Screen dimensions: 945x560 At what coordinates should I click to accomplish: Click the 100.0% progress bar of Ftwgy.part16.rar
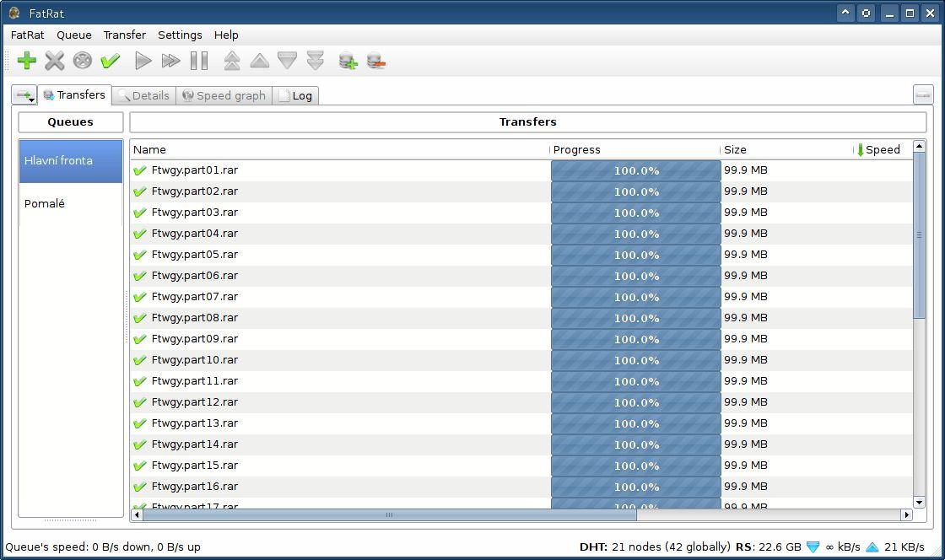coord(636,487)
